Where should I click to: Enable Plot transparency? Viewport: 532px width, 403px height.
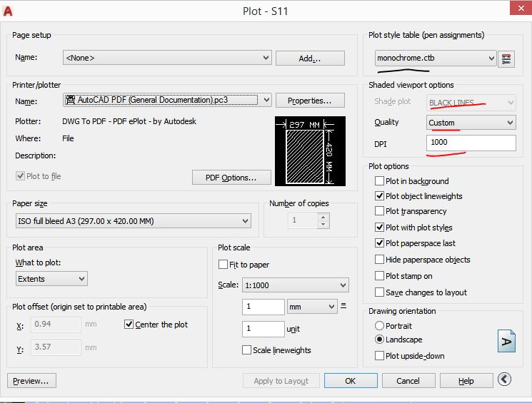click(x=379, y=211)
